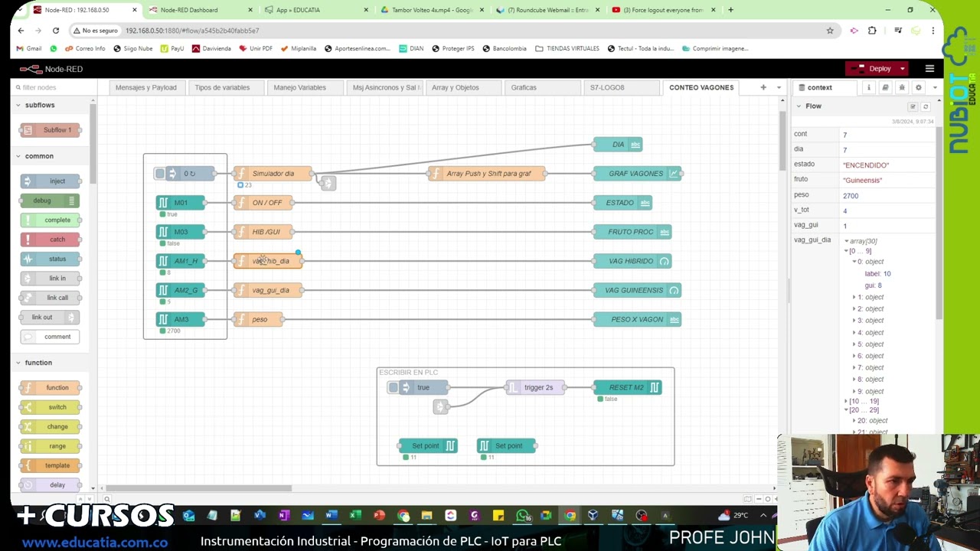The width and height of the screenshot is (980, 551).
Task: Open the TIENDAS VIRTUALES bookmark folder
Action: point(567,48)
